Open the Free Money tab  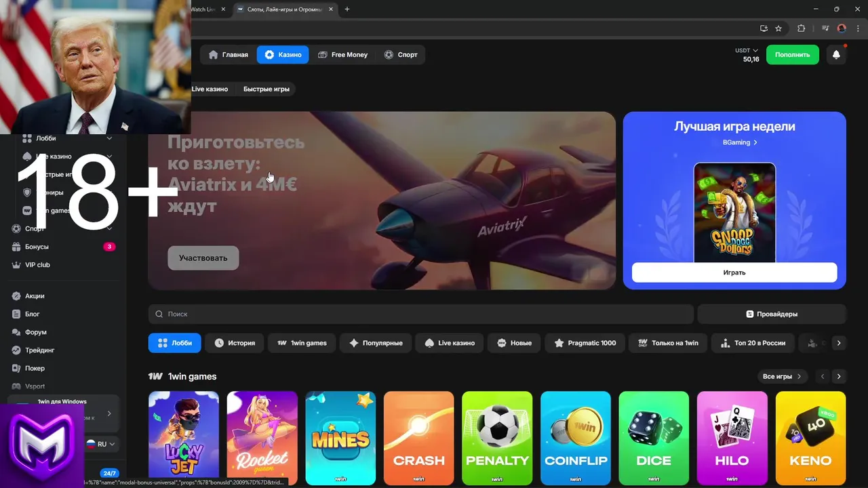click(x=343, y=55)
